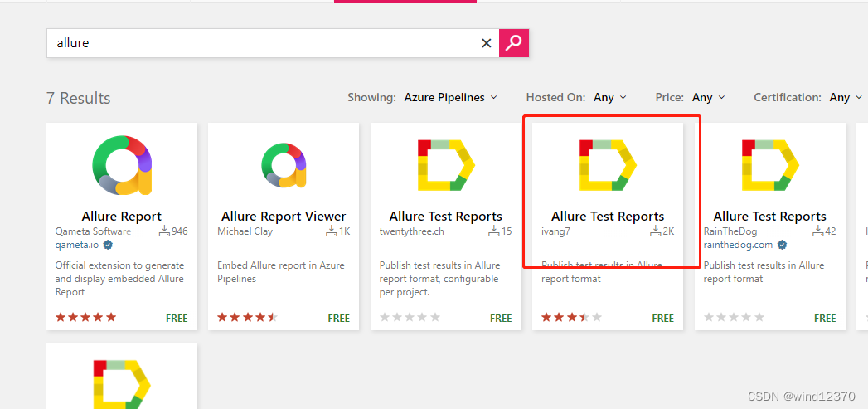Viewport: 868px width, 409px height.
Task: Open twentythree.ch's 'Allure Test Reports' title
Action: pyautogui.click(x=446, y=217)
